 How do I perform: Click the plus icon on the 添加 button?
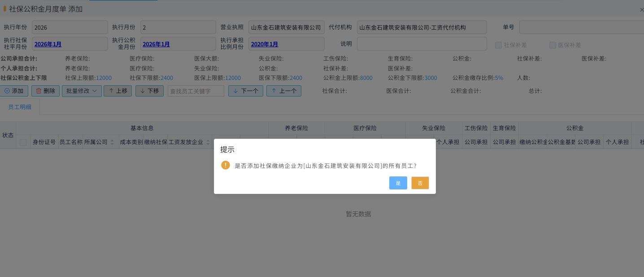tap(7, 91)
